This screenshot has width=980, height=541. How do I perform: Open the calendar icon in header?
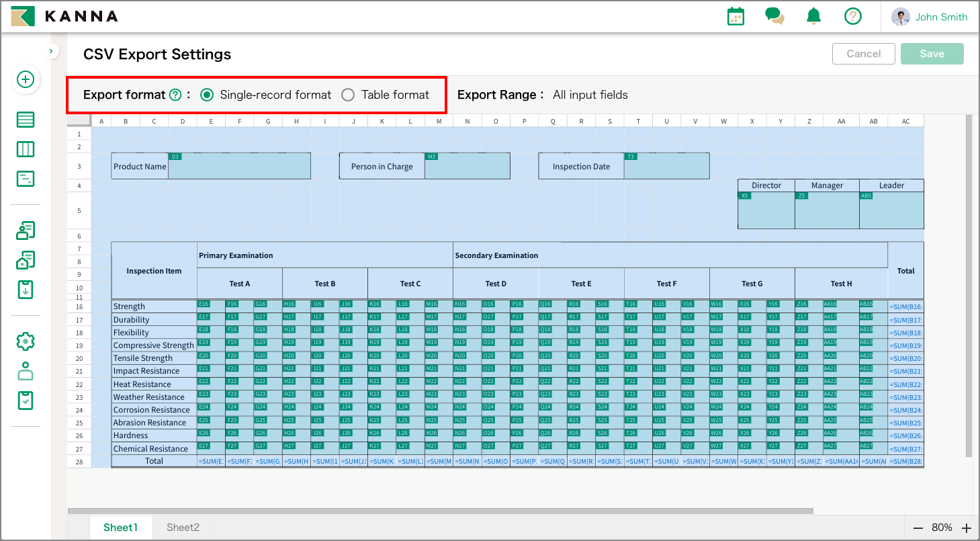pyautogui.click(x=736, y=17)
